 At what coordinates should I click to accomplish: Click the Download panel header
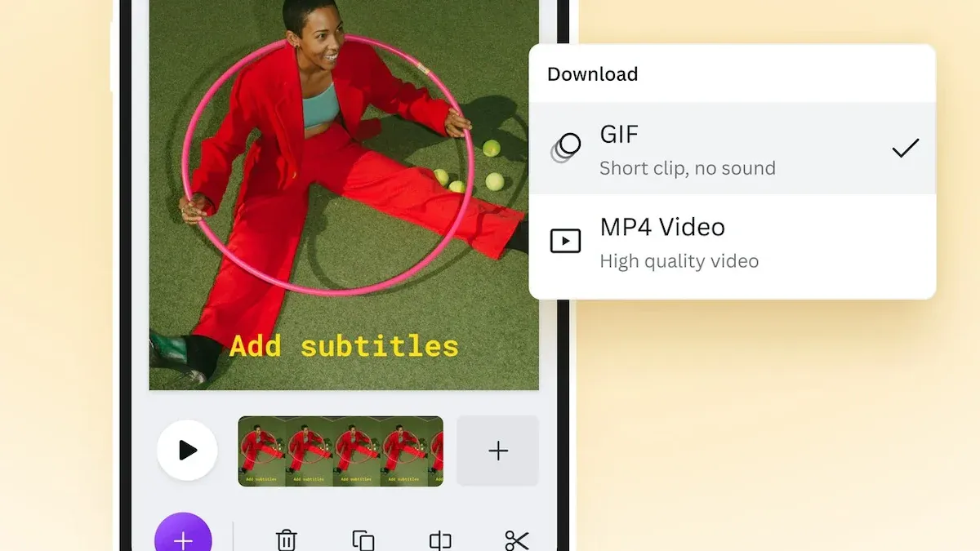(x=592, y=74)
